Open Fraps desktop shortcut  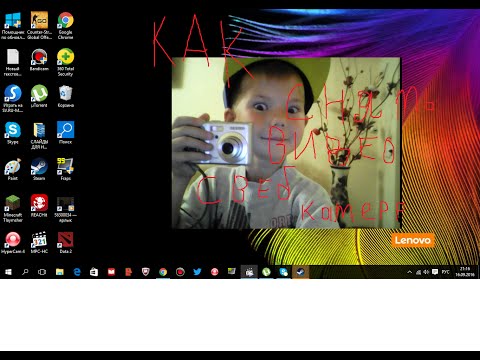(x=66, y=169)
